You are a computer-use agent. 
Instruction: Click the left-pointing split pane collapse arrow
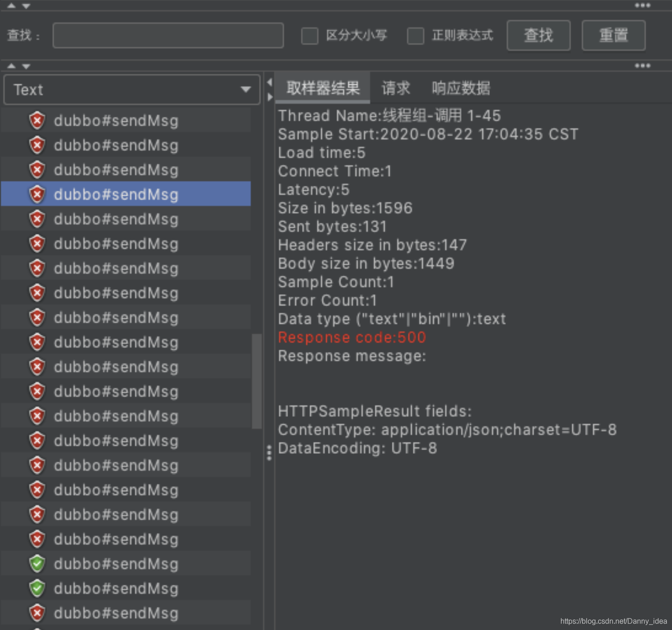(x=270, y=83)
